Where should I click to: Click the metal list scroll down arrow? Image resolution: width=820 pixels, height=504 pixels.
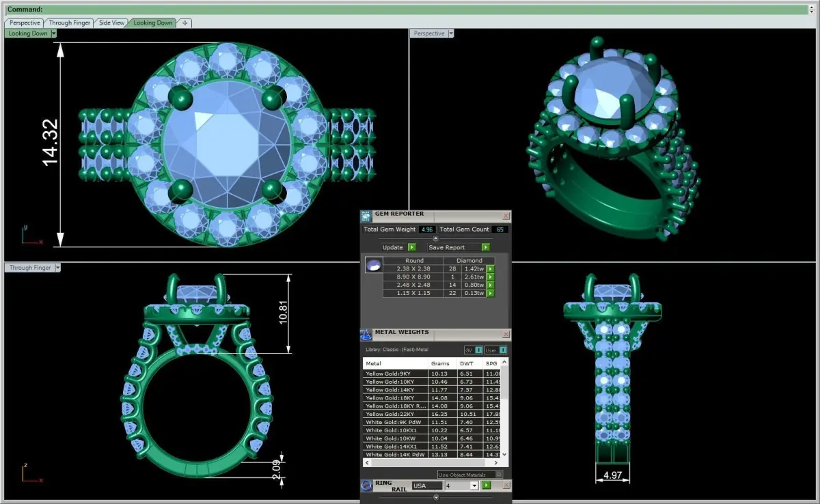click(504, 454)
